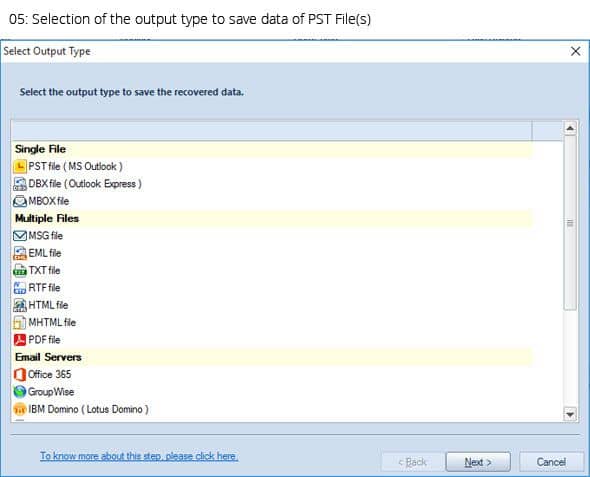Image resolution: width=590 pixels, height=477 pixels.
Task: Select DBX file ( Outlook Express ) option
Action: click(x=85, y=184)
